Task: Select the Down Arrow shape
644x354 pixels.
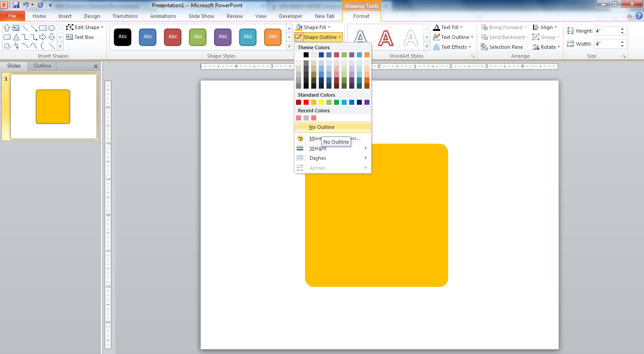Action: tap(51, 37)
